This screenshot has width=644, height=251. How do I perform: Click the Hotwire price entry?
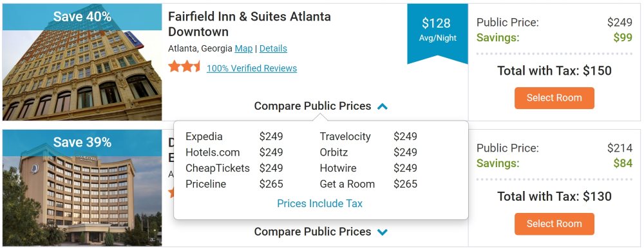click(x=368, y=168)
